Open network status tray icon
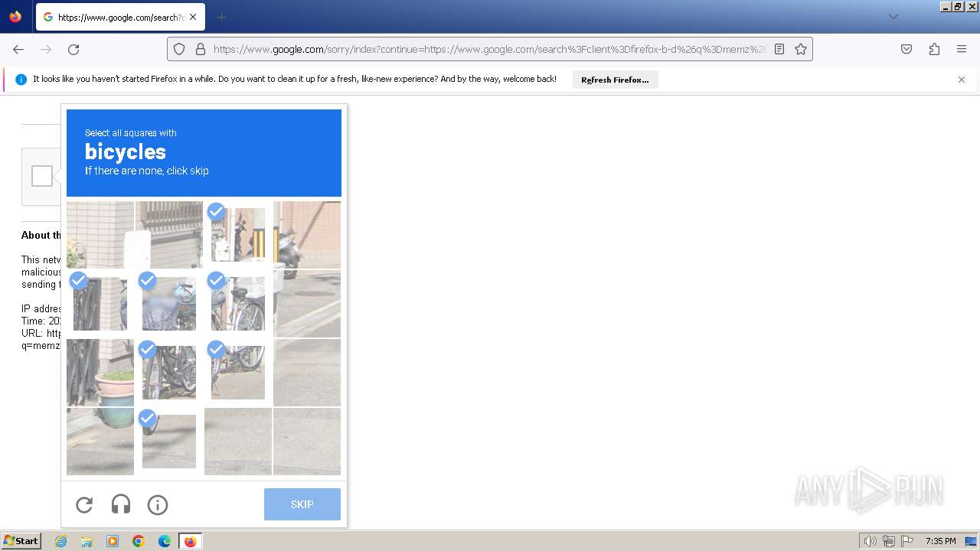This screenshot has height=551, width=980. (889, 541)
